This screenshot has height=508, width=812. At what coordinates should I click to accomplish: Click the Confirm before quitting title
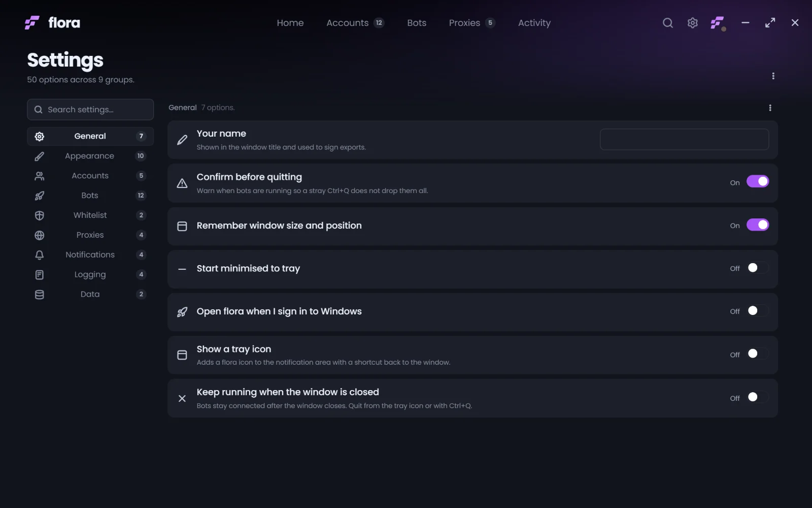249,177
